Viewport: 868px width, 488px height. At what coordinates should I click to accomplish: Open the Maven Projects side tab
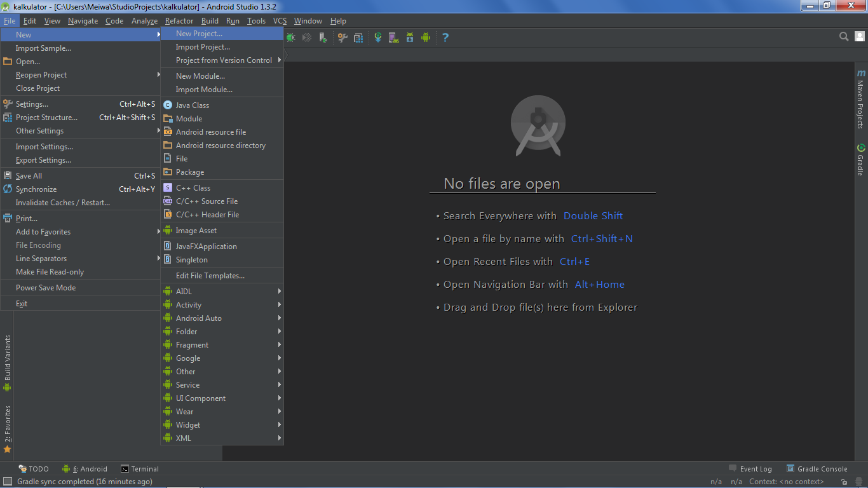(861, 100)
